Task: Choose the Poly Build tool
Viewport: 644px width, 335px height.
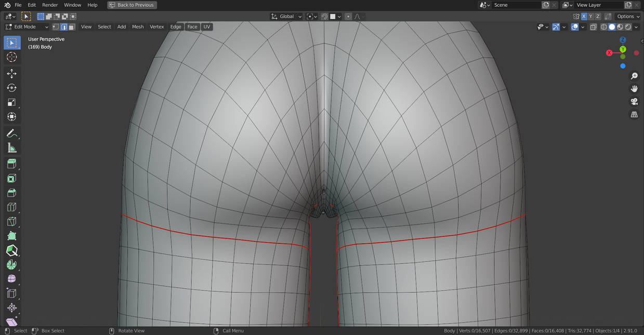Action: (x=12, y=236)
